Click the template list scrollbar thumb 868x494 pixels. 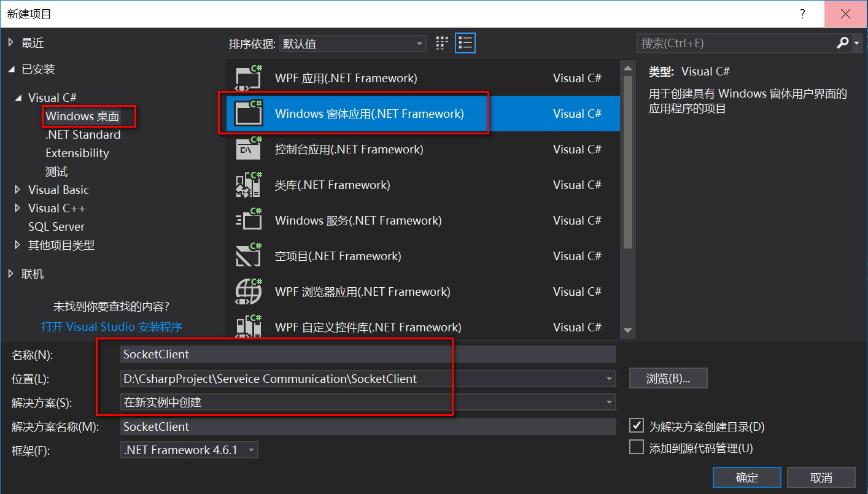[627, 162]
